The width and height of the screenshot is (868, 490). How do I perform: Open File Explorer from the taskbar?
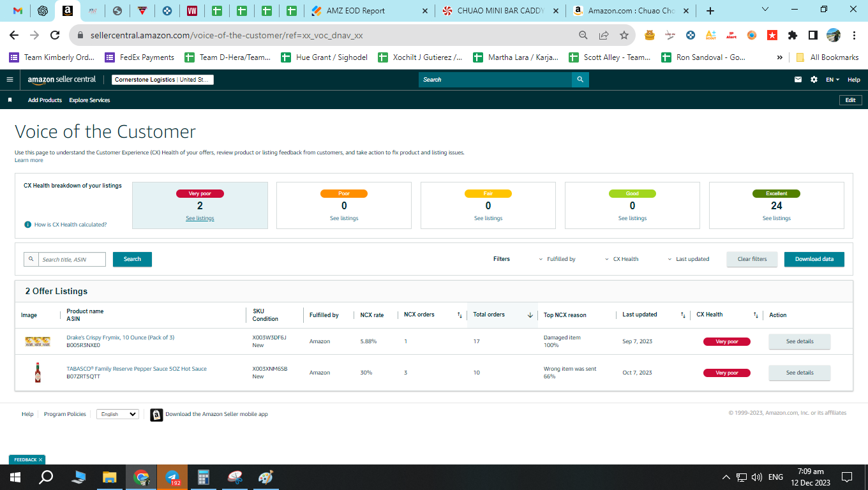point(110,477)
